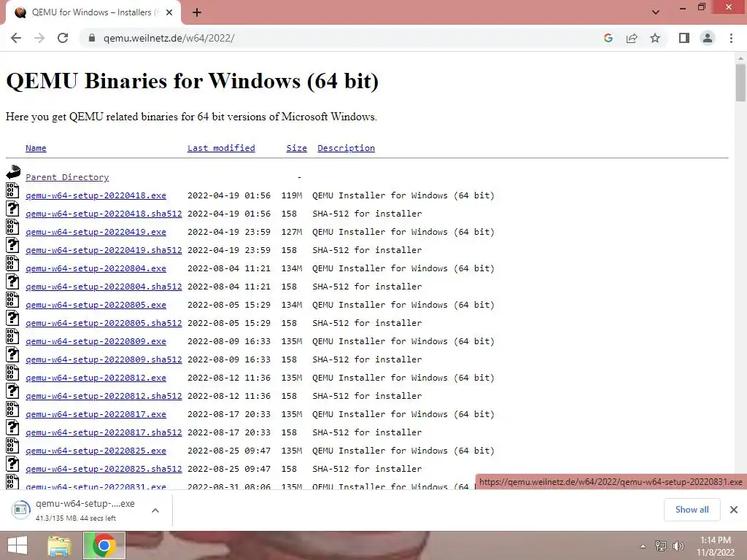Share this page via share icon
The width and height of the screenshot is (747, 560).
(632, 38)
